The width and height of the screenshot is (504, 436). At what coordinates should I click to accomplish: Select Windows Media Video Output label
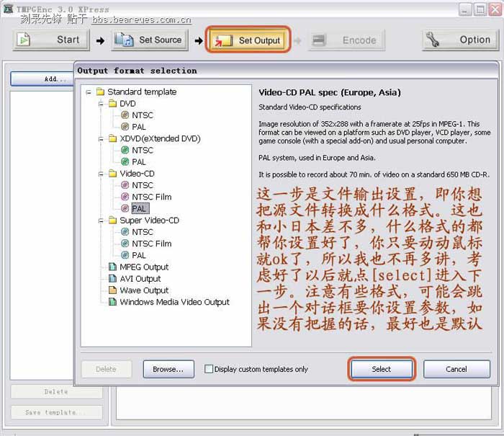click(x=174, y=302)
